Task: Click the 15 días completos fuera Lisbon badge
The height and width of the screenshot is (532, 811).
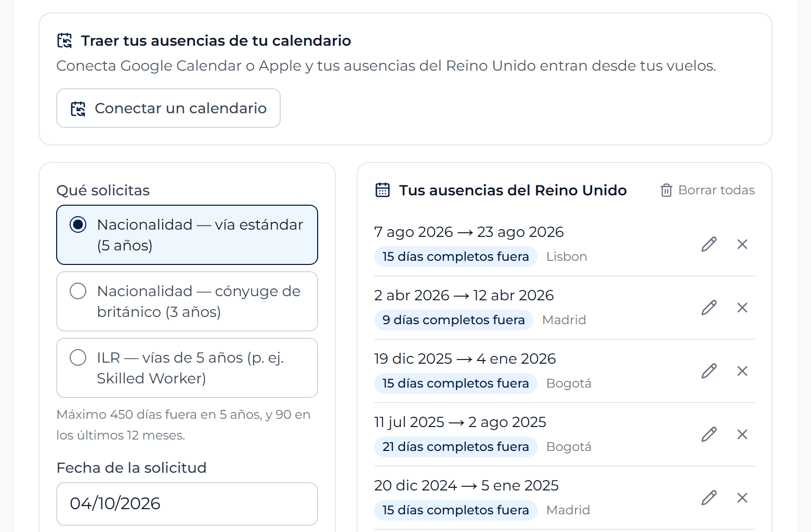Action: click(456, 257)
